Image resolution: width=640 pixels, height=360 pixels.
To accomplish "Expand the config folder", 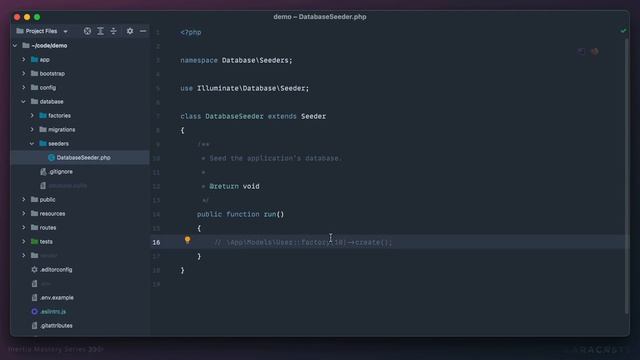I will point(24,87).
